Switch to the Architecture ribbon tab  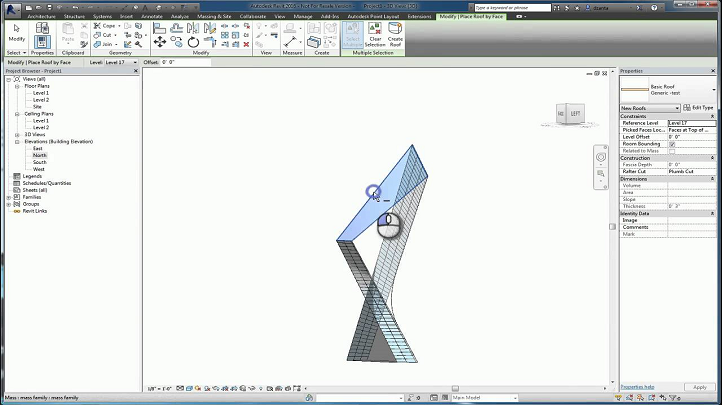coord(42,16)
